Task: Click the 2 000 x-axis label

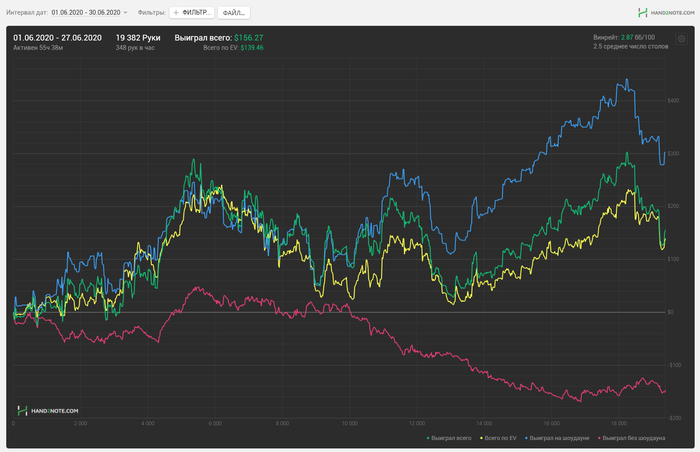Action: (80, 423)
